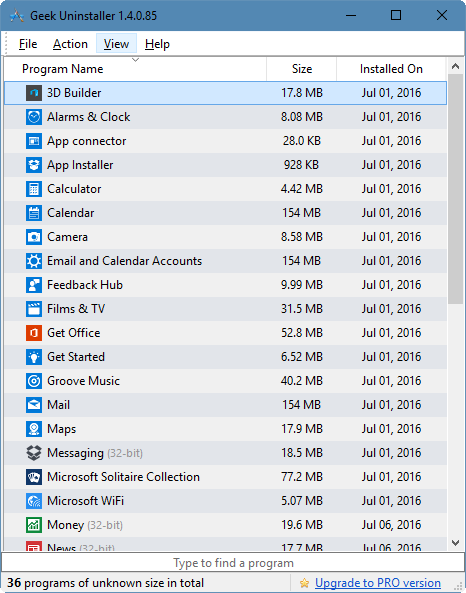The image size is (466, 593).
Task: Click the App Installer icon
Action: pyautogui.click(x=34, y=165)
